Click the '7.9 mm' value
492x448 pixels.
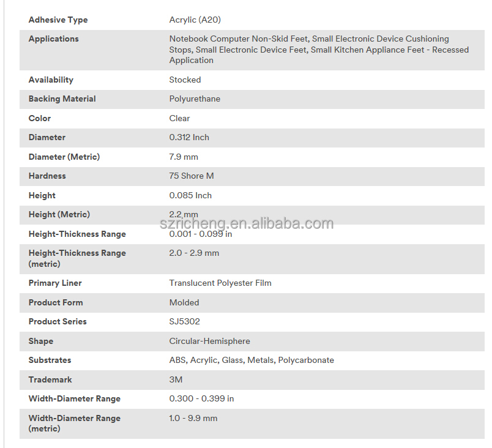(x=184, y=157)
